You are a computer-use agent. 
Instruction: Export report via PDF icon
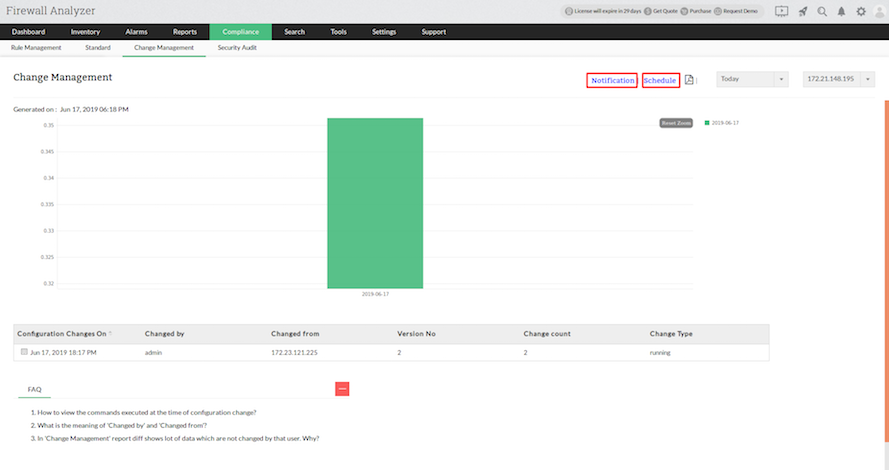pyautogui.click(x=689, y=80)
